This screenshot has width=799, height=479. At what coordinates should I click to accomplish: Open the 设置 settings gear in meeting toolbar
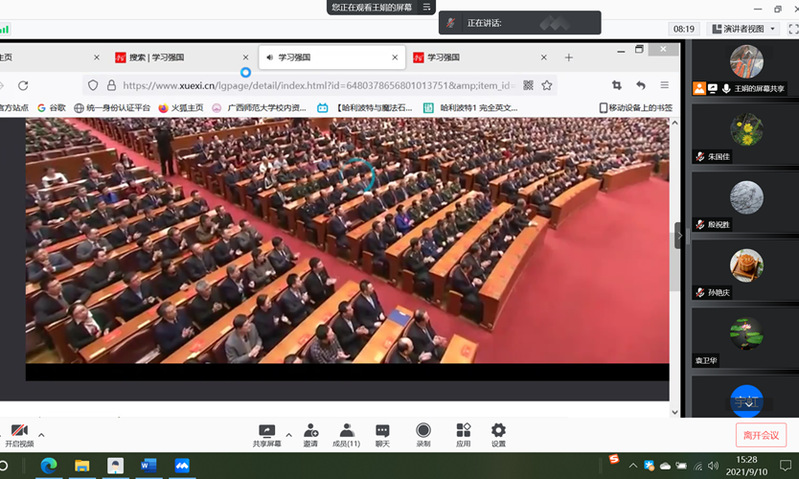click(x=498, y=432)
